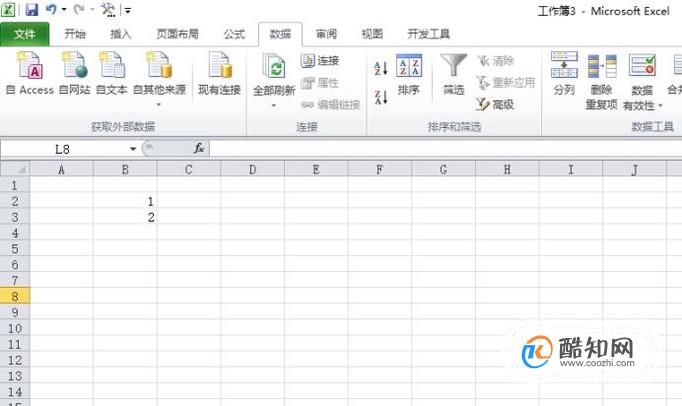Sort descending with the Z-A icon
682x406 pixels.
tap(381, 97)
